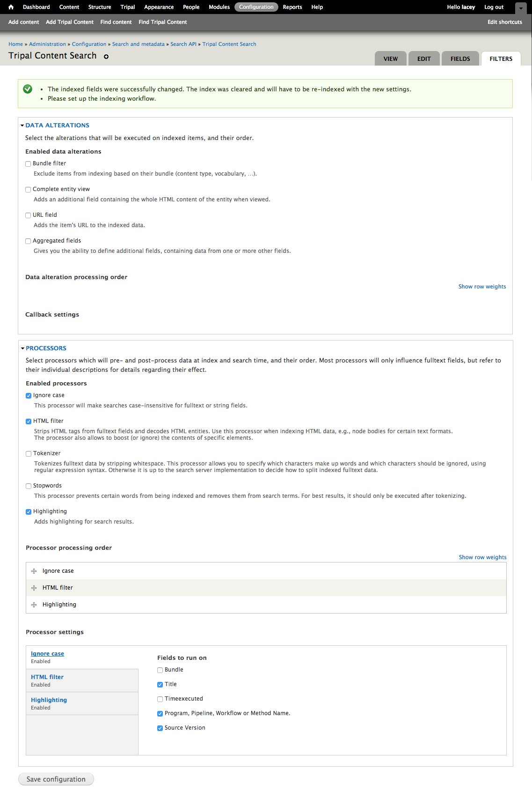Click drag handle for HTML filter row

click(x=34, y=588)
